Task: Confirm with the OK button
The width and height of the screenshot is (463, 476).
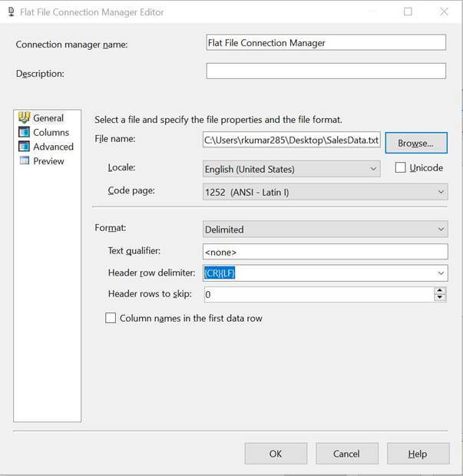Action: (x=276, y=454)
